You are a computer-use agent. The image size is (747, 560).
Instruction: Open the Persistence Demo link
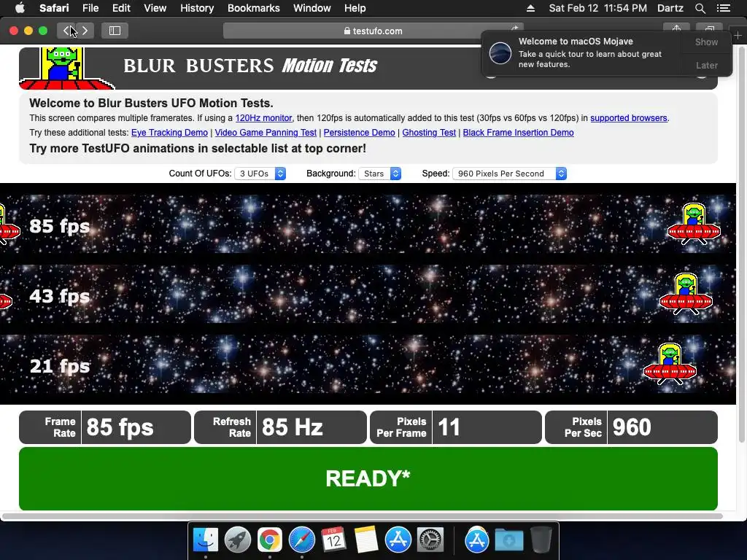coord(359,133)
